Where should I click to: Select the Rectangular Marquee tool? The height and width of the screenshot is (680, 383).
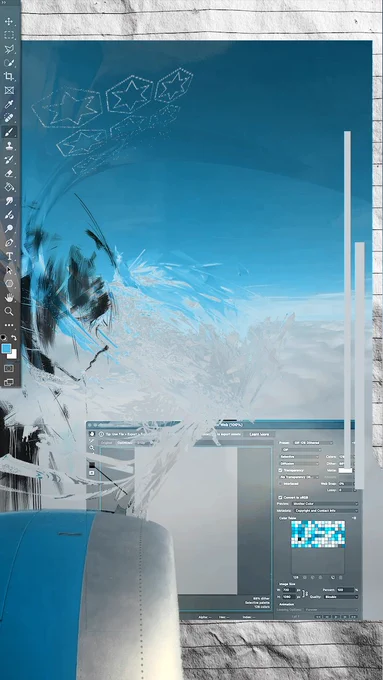[9, 35]
